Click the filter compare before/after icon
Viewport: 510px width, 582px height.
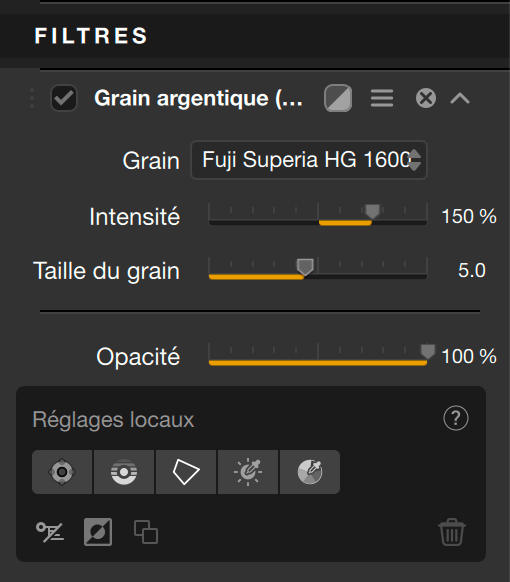tap(338, 98)
